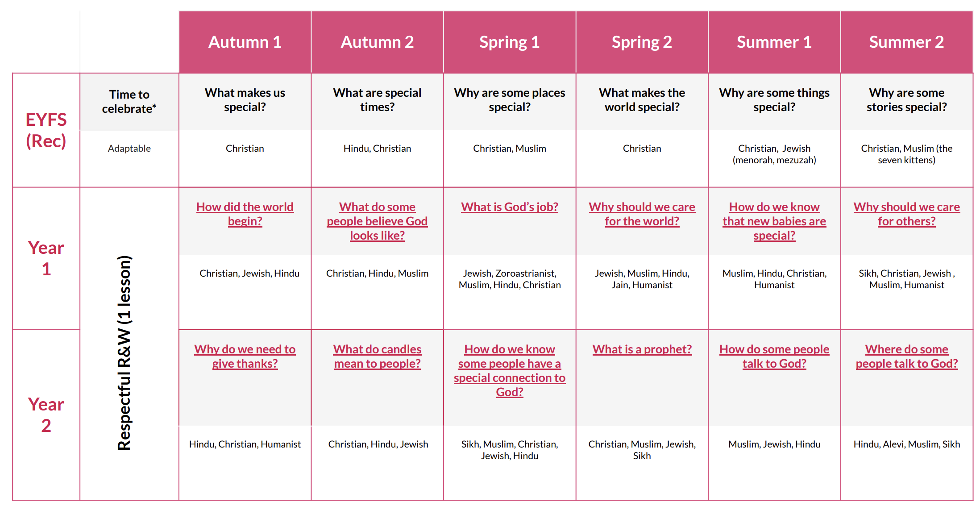The image size is (980, 514).
Task: Open 'Why should we care for the world?'
Action: coord(642,214)
